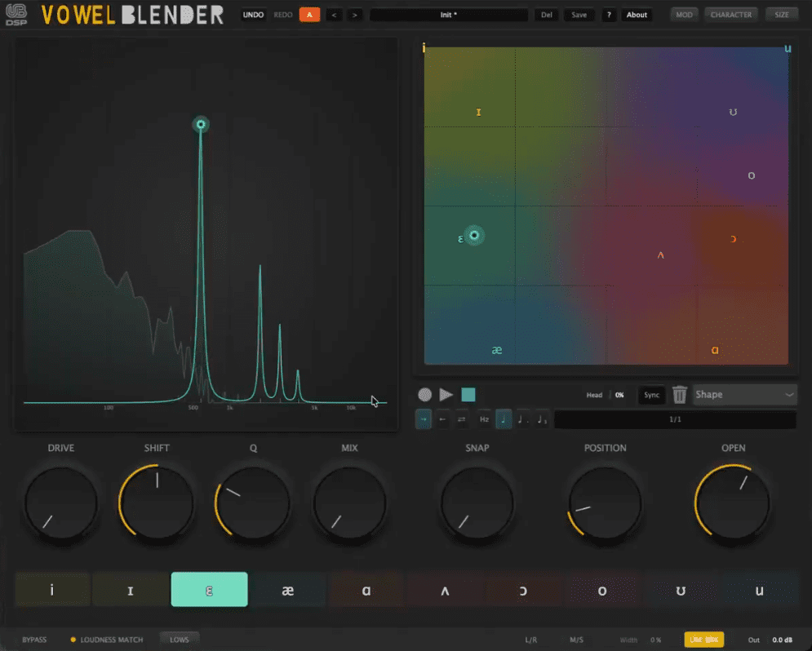Open help with the question mark button
The width and height of the screenshot is (812, 651).
pyautogui.click(x=609, y=15)
